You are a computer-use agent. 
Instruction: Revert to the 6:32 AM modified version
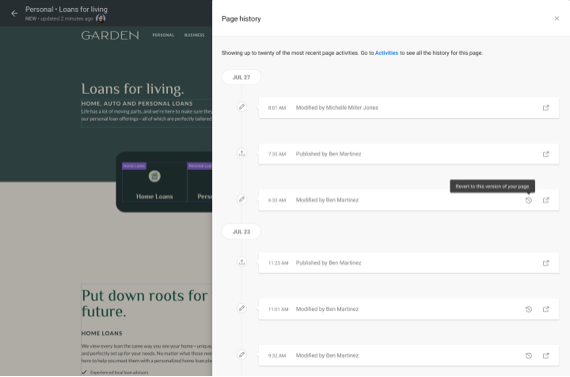(x=529, y=200)
